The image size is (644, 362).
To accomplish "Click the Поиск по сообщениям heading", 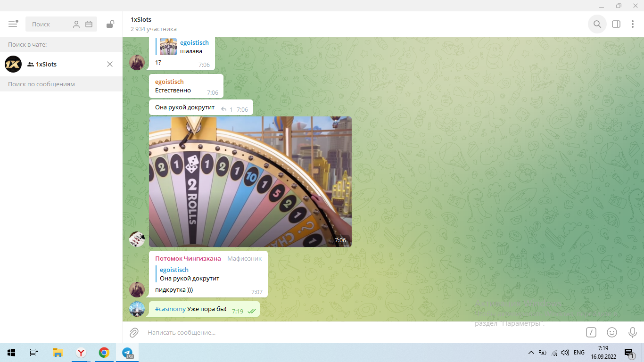I will coord(41,84).
